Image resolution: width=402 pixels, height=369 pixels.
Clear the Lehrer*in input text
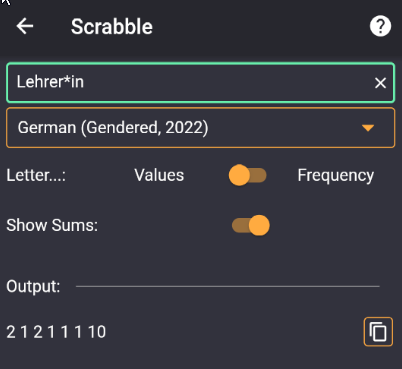380,83
